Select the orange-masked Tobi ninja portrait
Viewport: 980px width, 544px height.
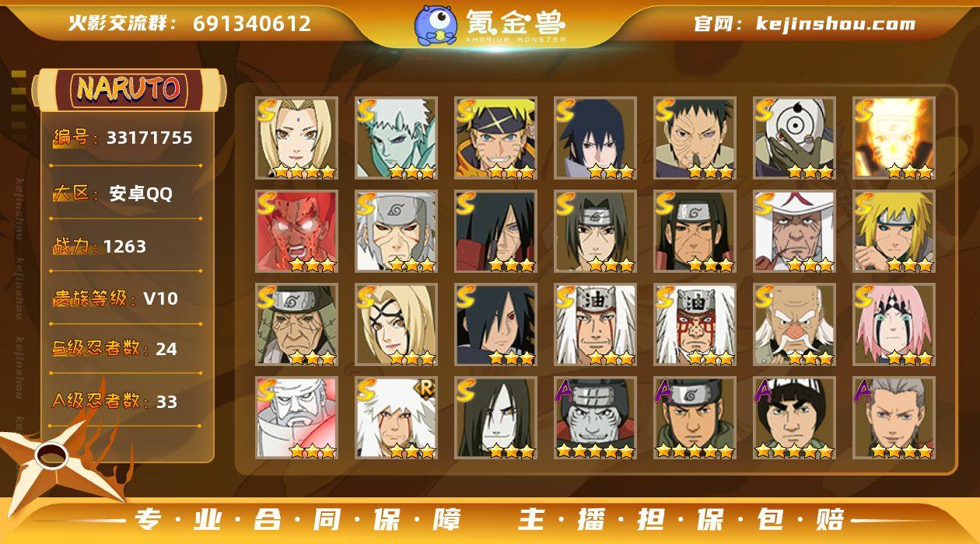(794, 138)
